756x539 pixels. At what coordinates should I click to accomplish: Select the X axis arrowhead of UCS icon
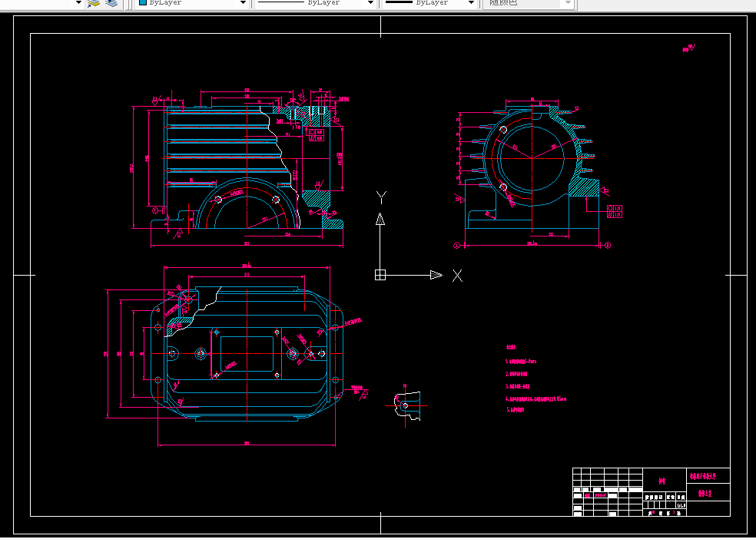click(436, 275)
